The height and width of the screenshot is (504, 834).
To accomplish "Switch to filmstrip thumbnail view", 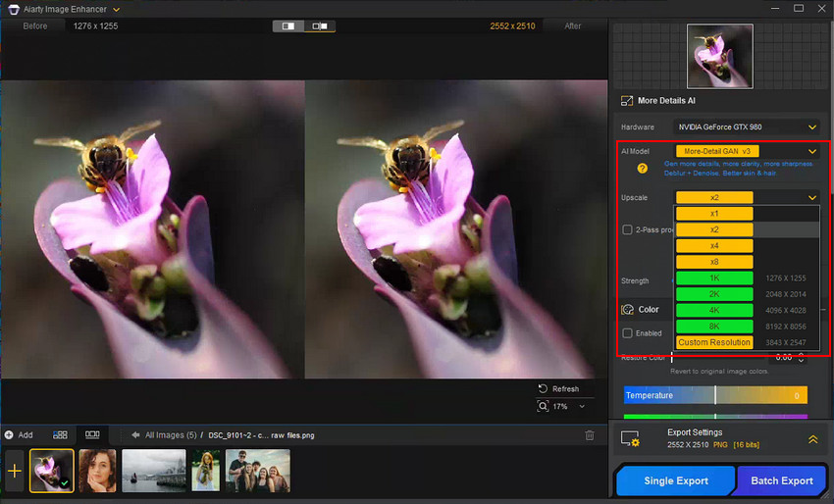I will click(x=92, y=434).
